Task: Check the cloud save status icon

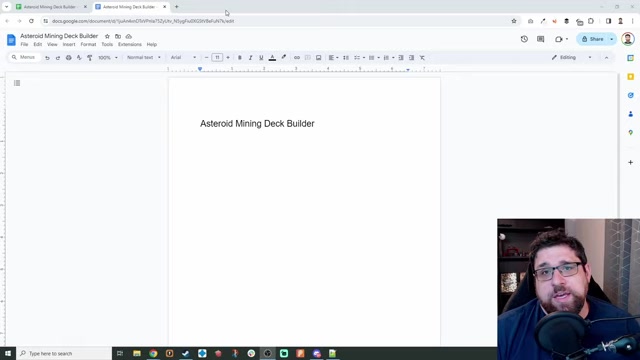Action: [x=129, y=36]
